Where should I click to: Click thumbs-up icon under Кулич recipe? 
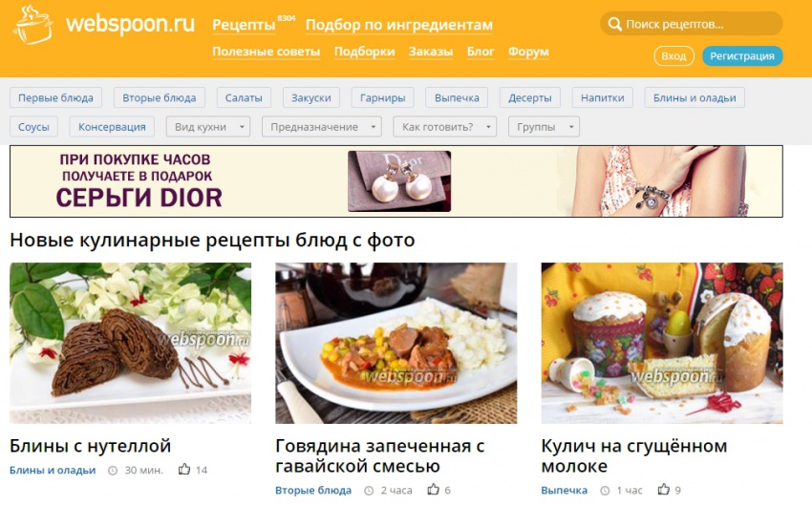point(663,490)
